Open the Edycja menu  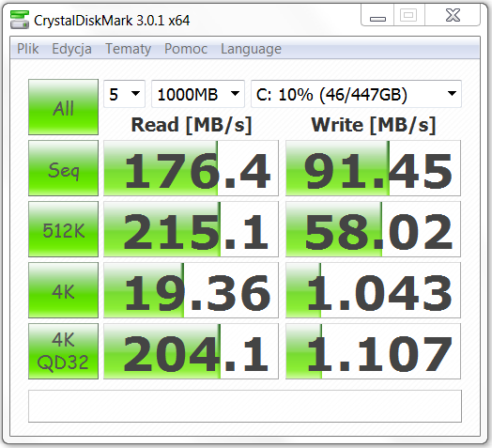(72, 49)
